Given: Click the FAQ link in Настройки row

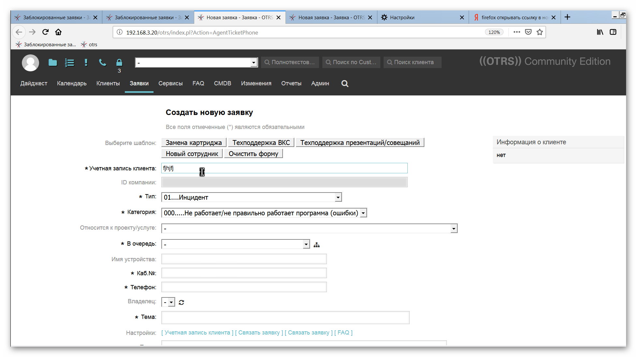Looking at the screenshot, I should pos(343,333).
